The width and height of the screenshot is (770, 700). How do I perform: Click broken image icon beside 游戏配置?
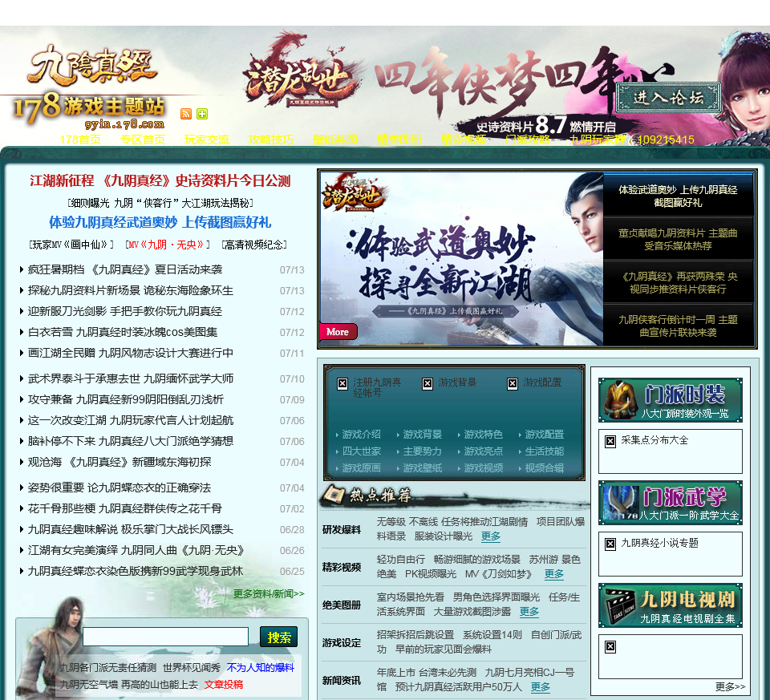click(513, 384)
